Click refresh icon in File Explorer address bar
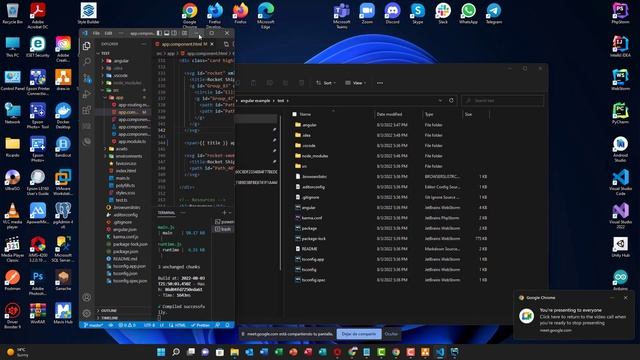 point(451,100)
